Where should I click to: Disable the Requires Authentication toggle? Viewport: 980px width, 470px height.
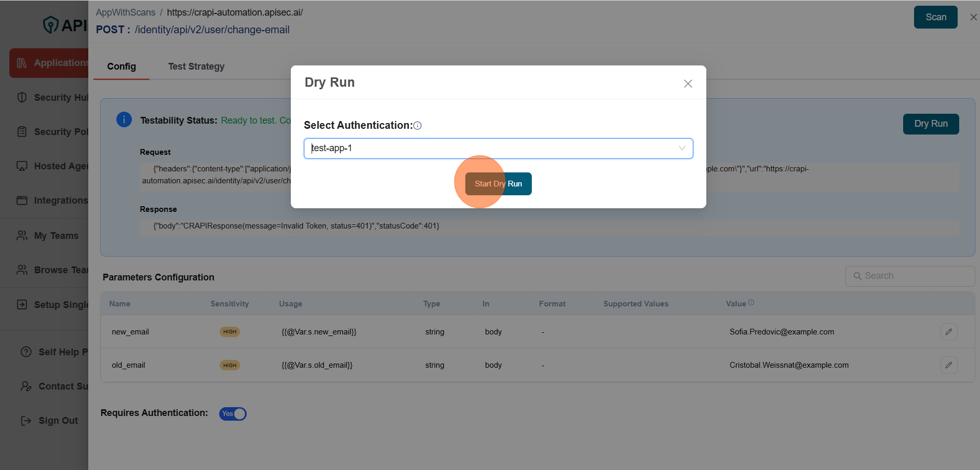233,413
